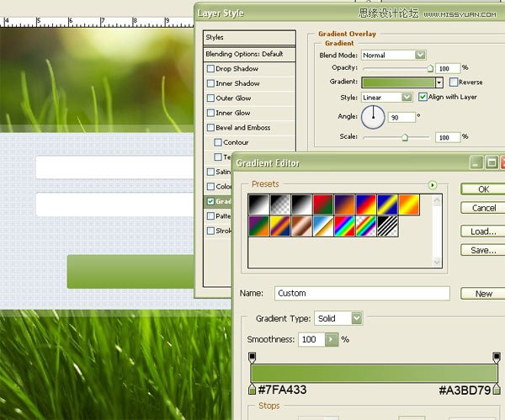Click the Load... button
Viewport: 505px width, 420px height.
(483, 231)
